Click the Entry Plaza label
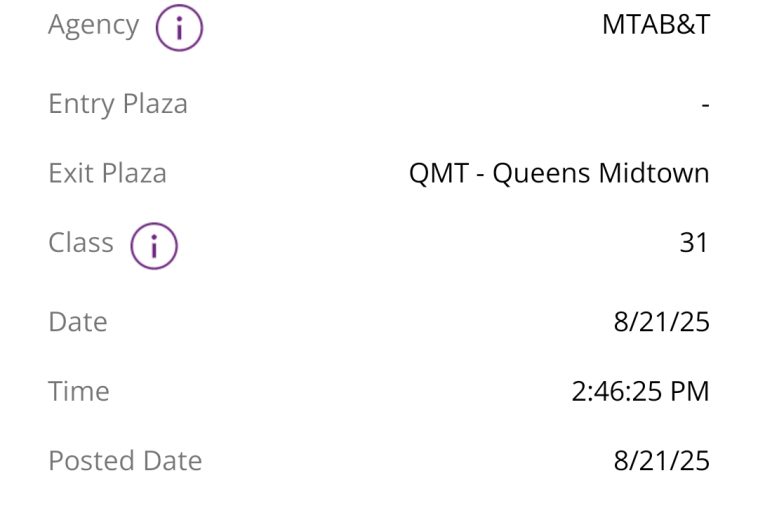The image size is (758, 520). (x=118, y=103)
